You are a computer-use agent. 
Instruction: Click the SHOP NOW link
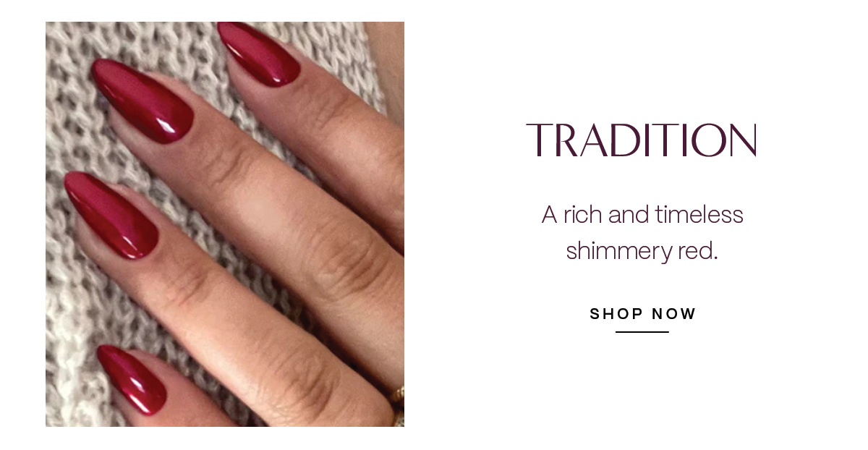click(x=642, y=314)
